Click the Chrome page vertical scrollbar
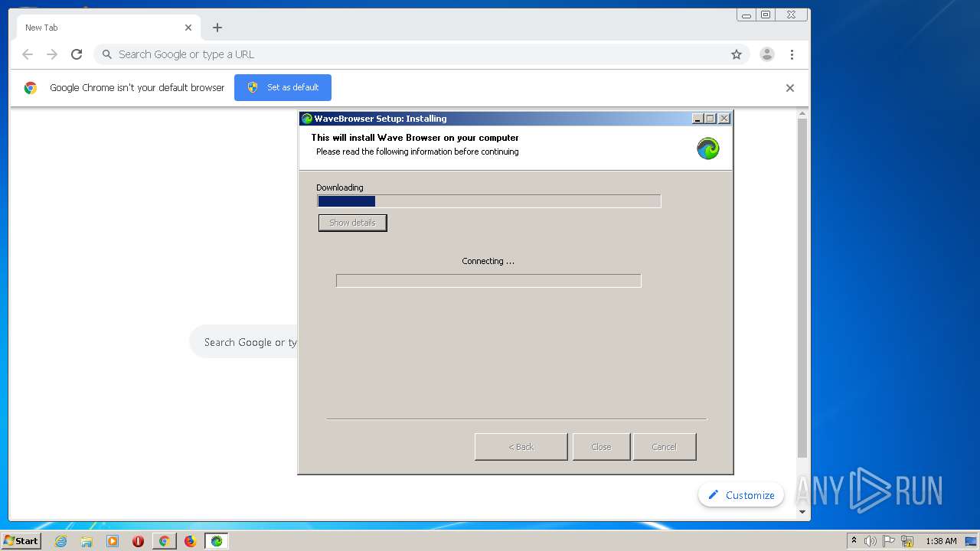This screenshot has width=980, height=551. (802, 289)
